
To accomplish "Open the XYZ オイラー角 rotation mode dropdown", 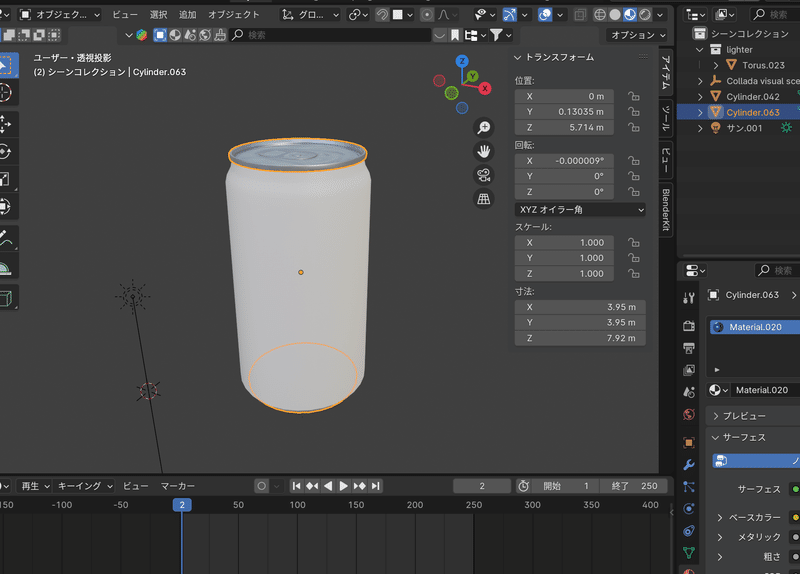I will tap(580, 210).
